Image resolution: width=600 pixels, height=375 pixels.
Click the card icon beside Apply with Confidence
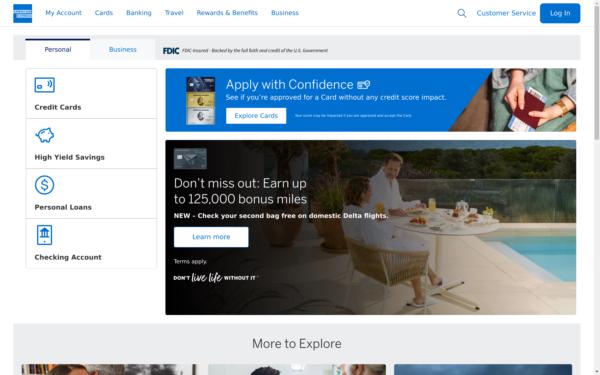[364, 85]
